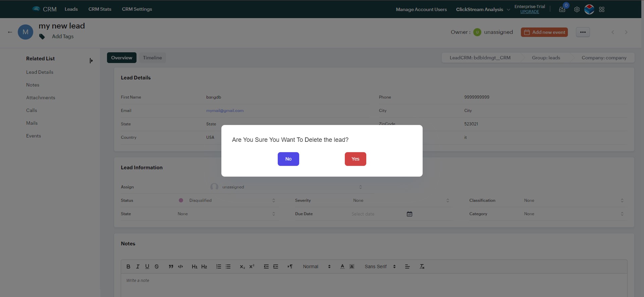Apply Heading 1 in Notes
The image size is (644, 297).
[195, 266]
